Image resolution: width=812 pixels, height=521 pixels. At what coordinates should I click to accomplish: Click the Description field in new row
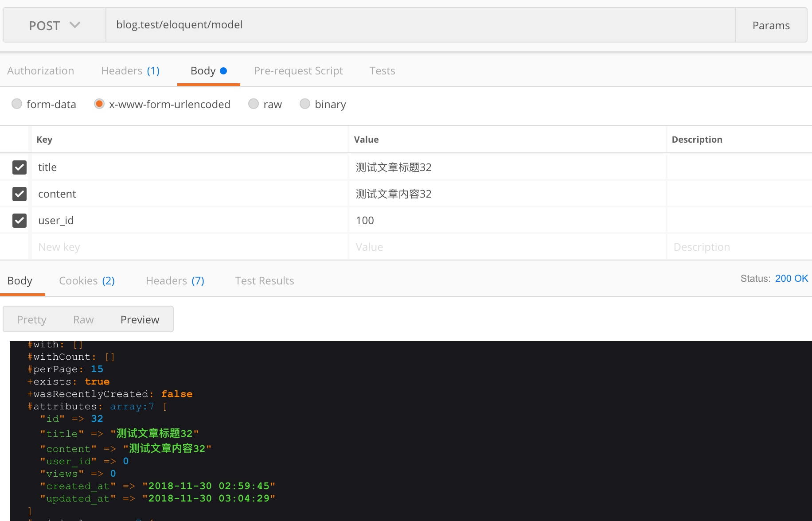pyautogui.click(x=739, y=247)
